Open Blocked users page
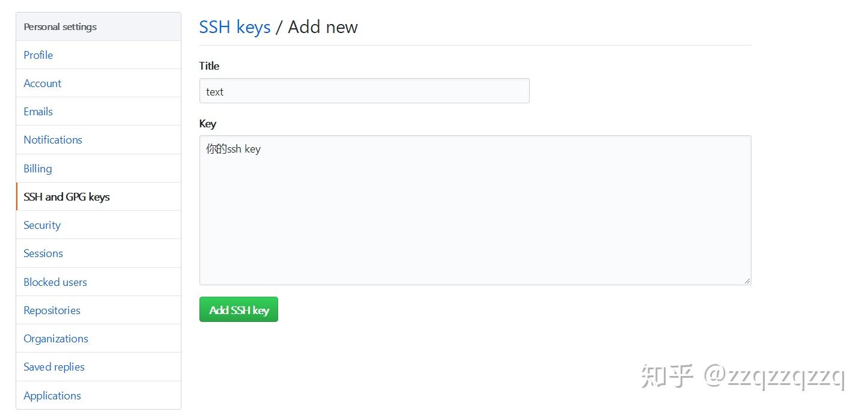Viewport: 868px width, 415px height. tap(55, 282)
